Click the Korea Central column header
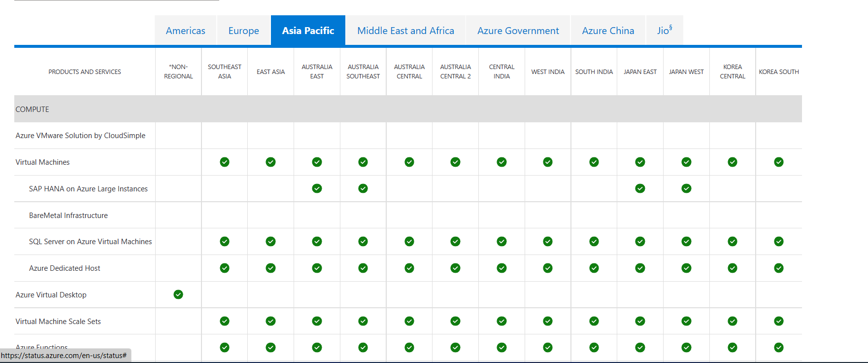The width and height of the screenshot is (868, 363). click(733, 72)
